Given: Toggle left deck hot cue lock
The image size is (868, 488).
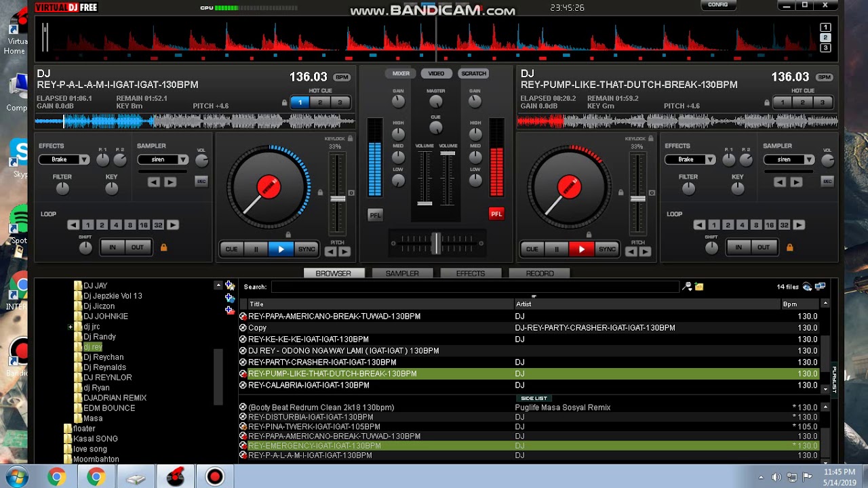Looking at the screenshot, I should coord(284,103).
